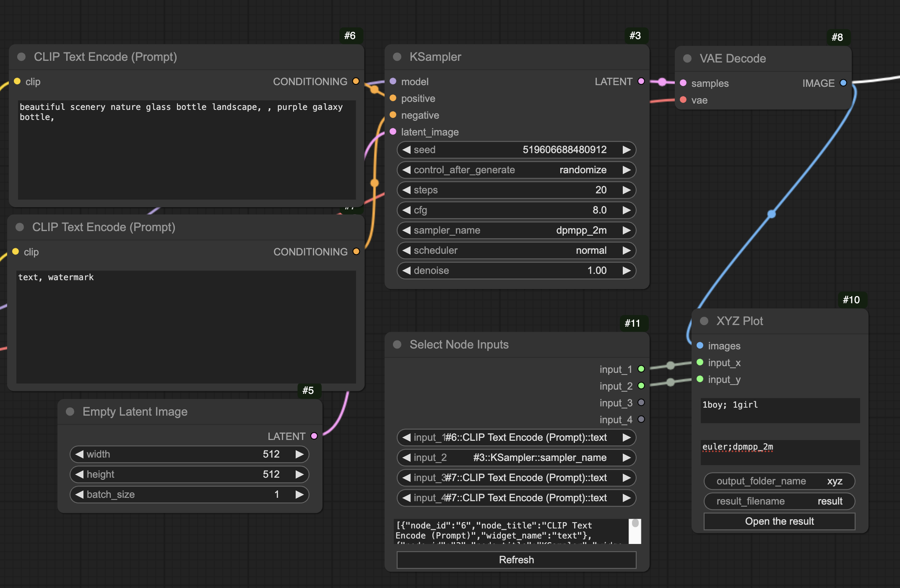The image size is (900, 588).
Task: Open the sampler_name dropdown in KSampler
Action: pyautogui.click(x=516, y=230)
